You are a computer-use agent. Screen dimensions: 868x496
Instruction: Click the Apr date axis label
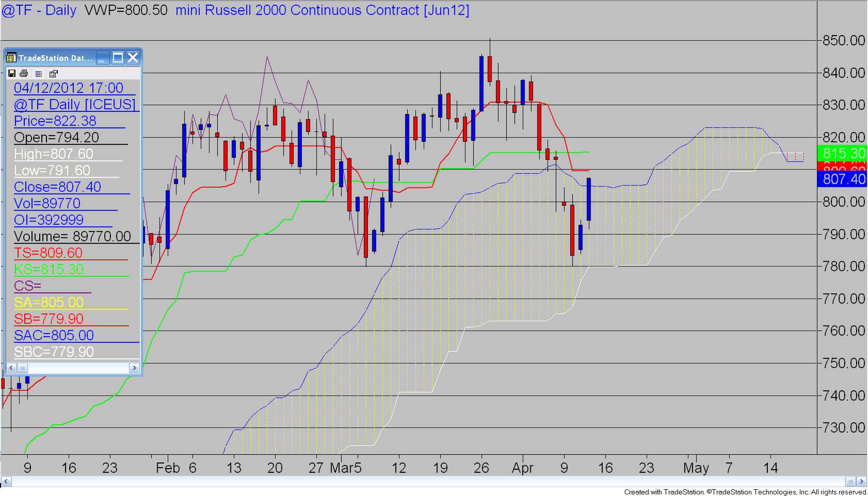click(523, 468)
